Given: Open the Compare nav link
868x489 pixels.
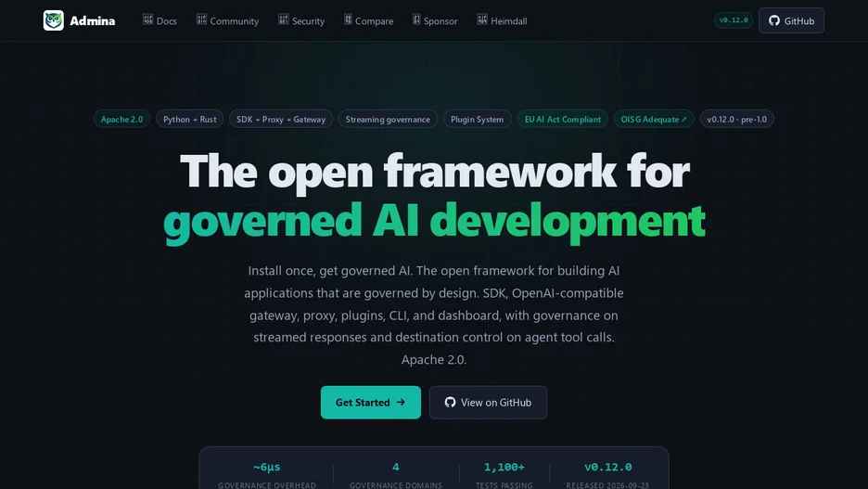Looking at the screenshot, I should [x=375, y=21].
